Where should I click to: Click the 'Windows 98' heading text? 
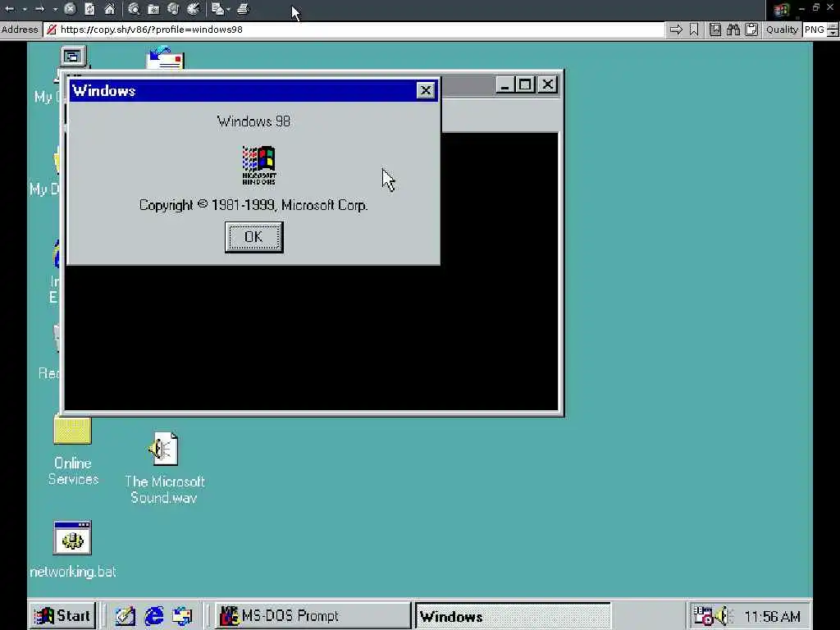click(x=254, y=121)
